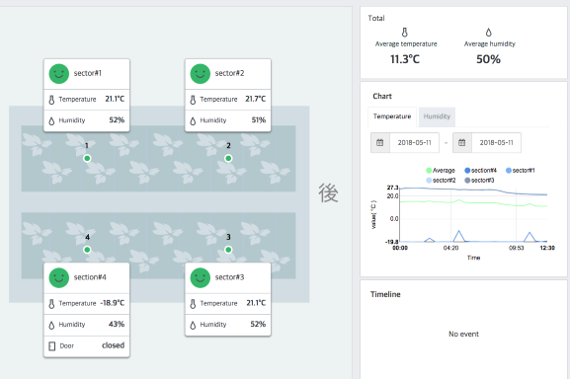Click the sector#3 green smiley status icon
The height and width of the screenshot is (379, 570).
click(200, 278)
